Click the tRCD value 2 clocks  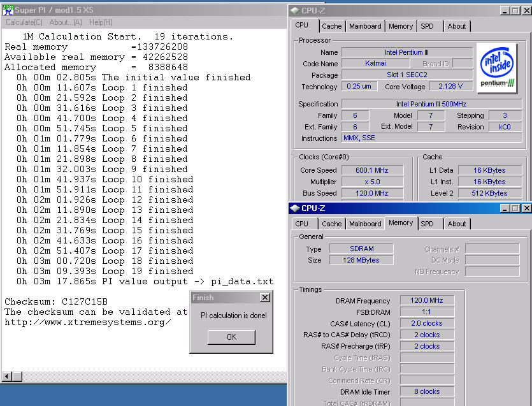[427, 335]
